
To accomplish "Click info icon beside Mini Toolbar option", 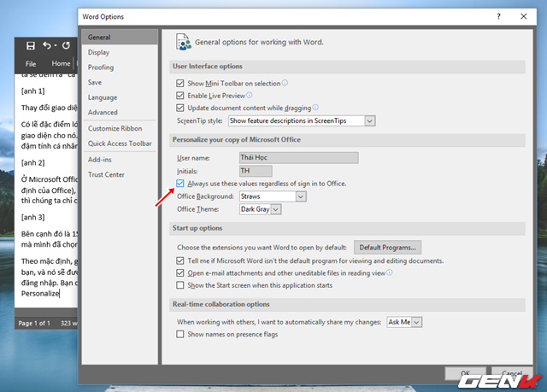I will tap(285, 83).
